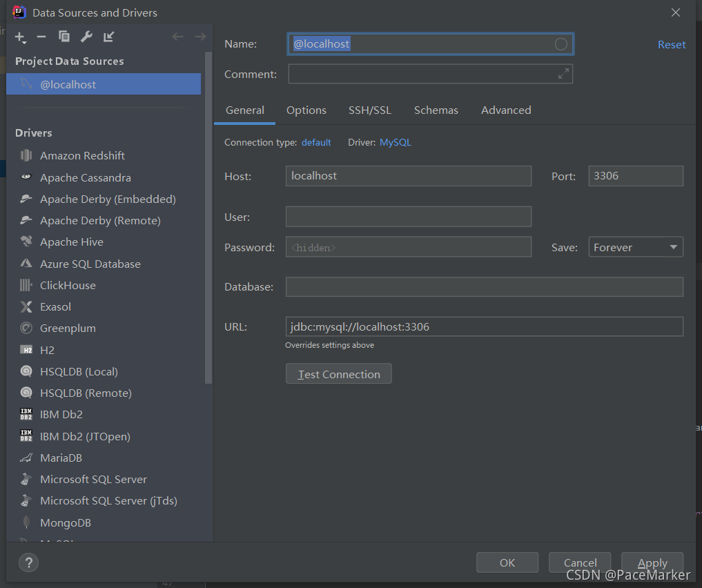This screenshot has width=702, height=588.
Task: Click the Exasol X icon
Action: (26, 306)
